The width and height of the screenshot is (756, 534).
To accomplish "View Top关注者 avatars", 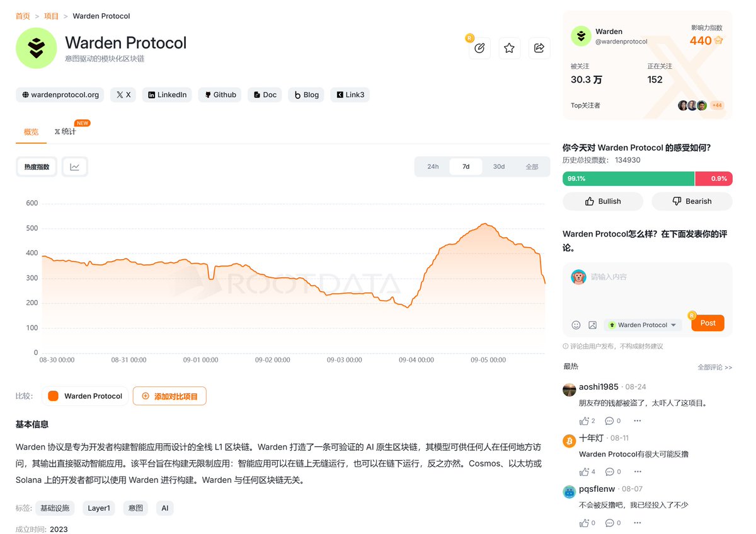I will tap(692, 105).
